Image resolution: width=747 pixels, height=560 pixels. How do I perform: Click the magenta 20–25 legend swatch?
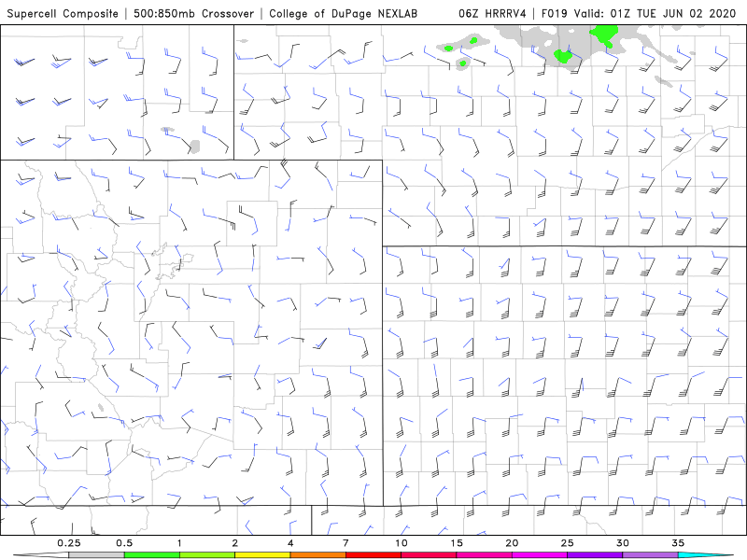pyautogui.click(x=540, y=555)
